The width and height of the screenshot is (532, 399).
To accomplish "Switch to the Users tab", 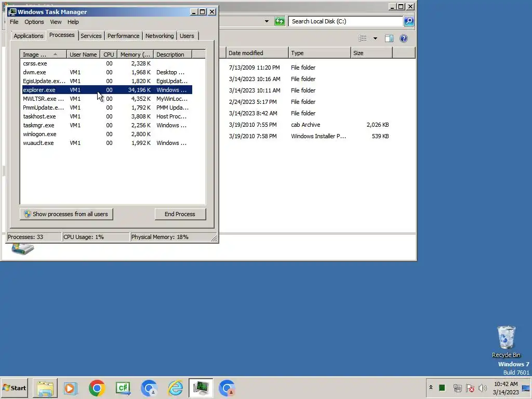I will [187, 36].
